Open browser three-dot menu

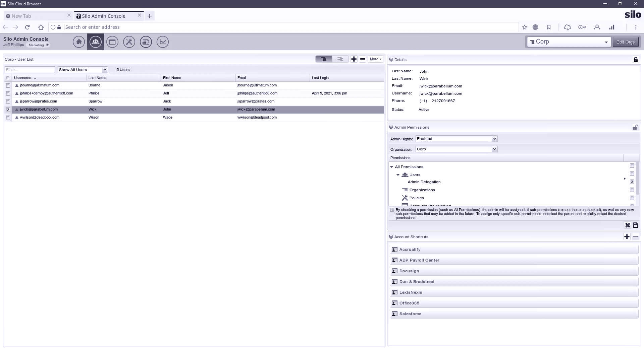point(636,27)
